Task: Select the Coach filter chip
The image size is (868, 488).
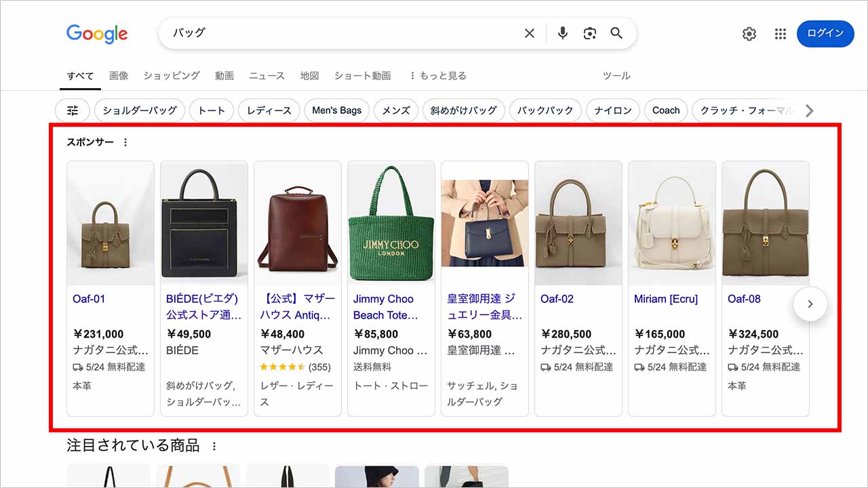Action: click(666, 110)
